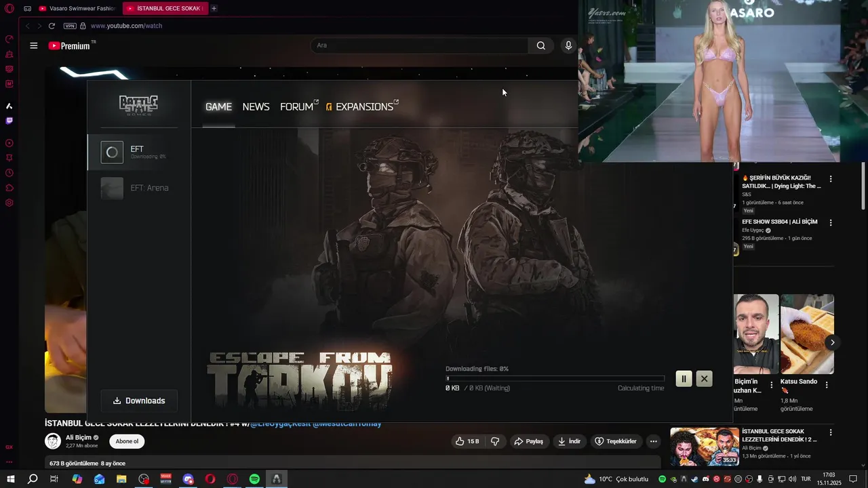868x488 pixels.
Task: Click the @MesutCanTomay mention link
Action: click(347, 424)
